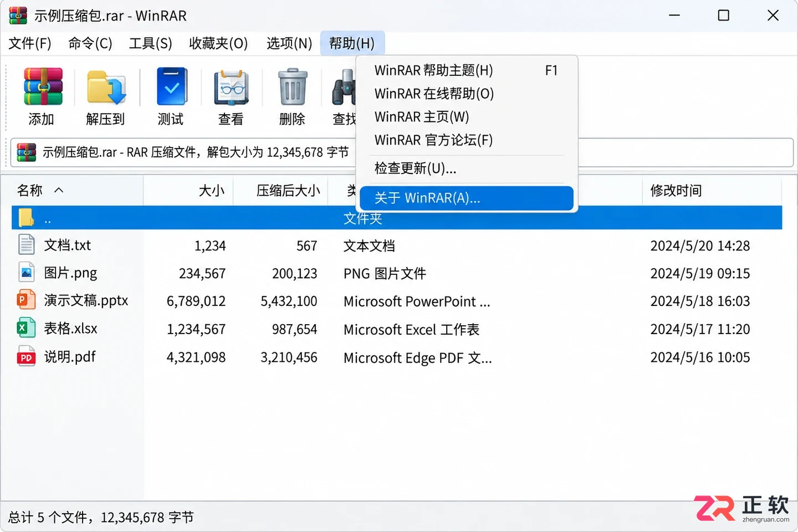Maximize the WinRAR window

click(723, 16)
